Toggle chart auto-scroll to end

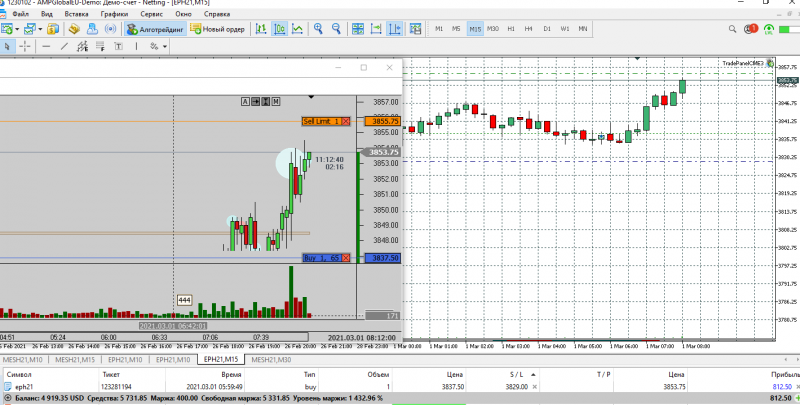click(x=376, y=29)
